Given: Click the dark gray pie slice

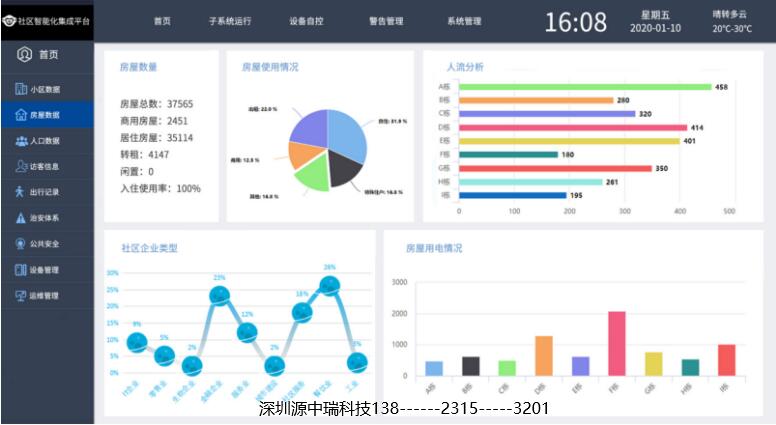Looking at the screenshot, I should click(x=344, y=167).
